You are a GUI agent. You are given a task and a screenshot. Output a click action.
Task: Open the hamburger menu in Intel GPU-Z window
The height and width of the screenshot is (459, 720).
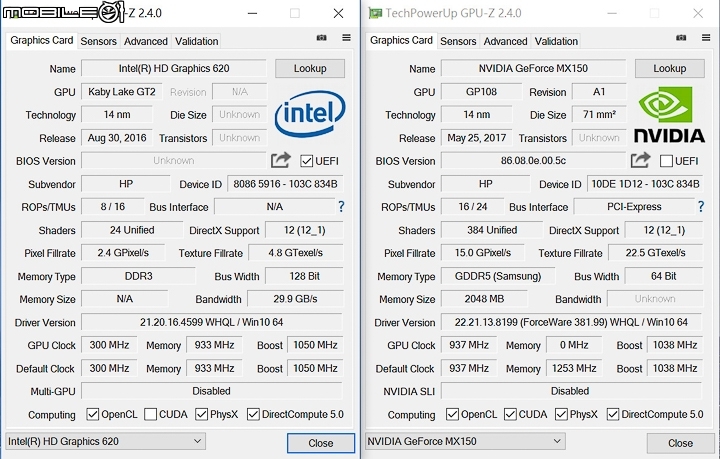pyautogui.click(x=346, y=38)
